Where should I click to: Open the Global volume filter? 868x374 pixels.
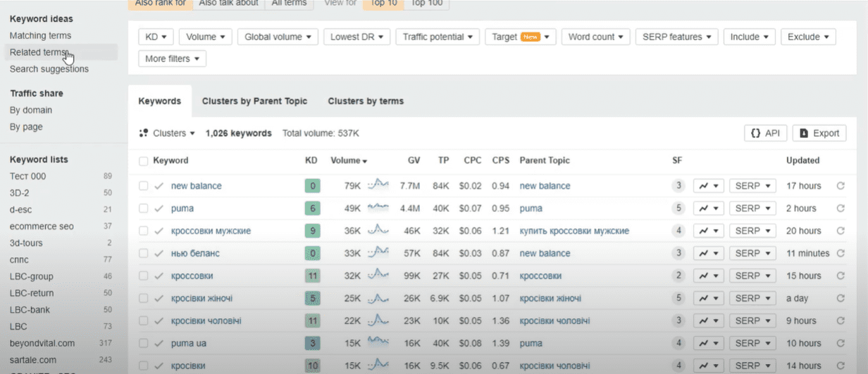click(278, 37)
